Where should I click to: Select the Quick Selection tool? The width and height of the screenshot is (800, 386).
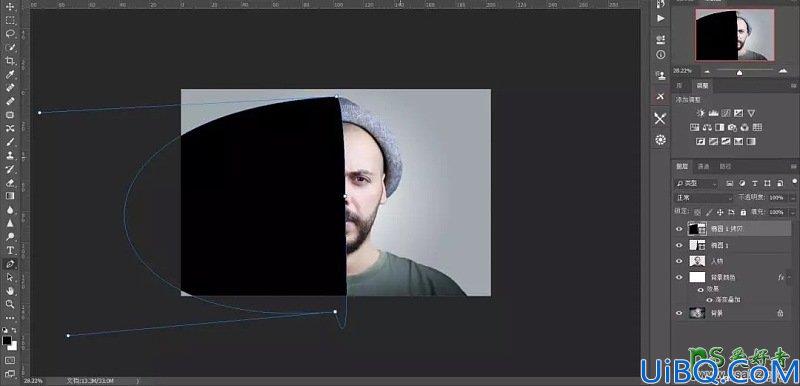(x=10, y=47)
